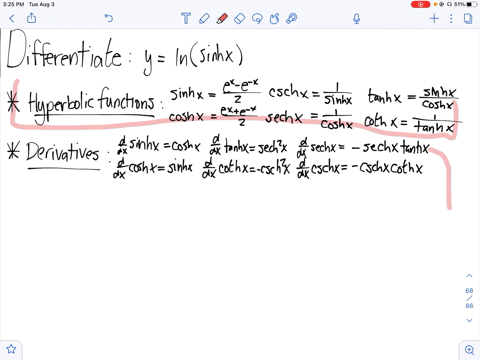This screenshot has width=480, height=360.
Task: Undo the last stroke
Action: point(109,18)
